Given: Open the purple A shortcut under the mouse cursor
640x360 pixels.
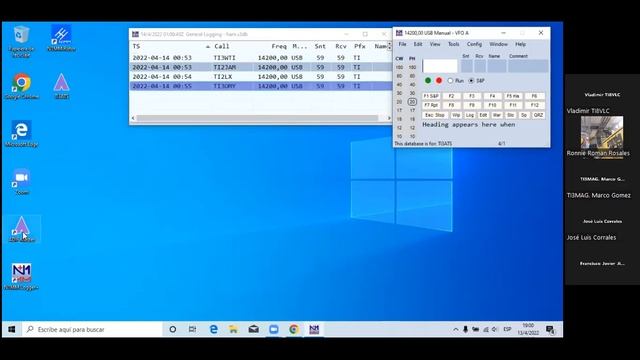Looking at the screenshot, I should (x=21, y=229).
